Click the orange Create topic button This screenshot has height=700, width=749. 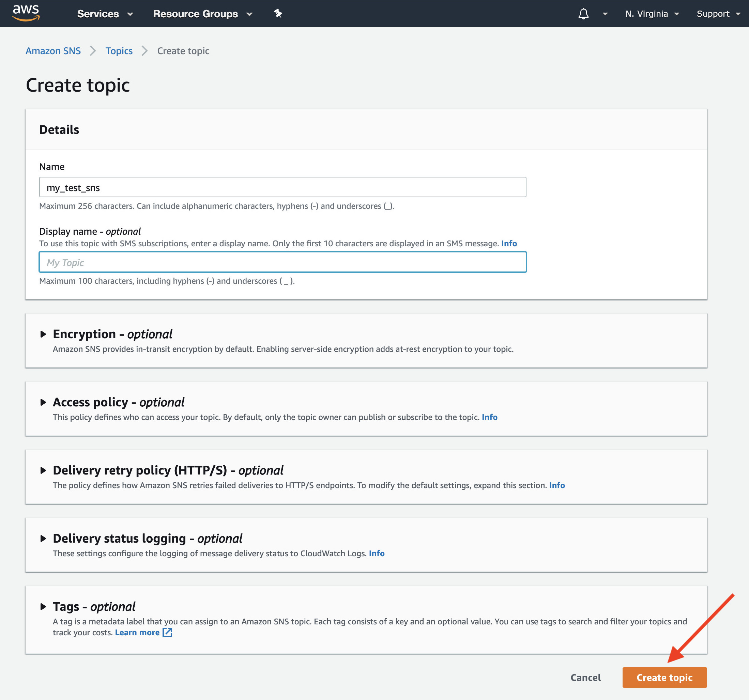pyautogui.click(x=664, y=678)
